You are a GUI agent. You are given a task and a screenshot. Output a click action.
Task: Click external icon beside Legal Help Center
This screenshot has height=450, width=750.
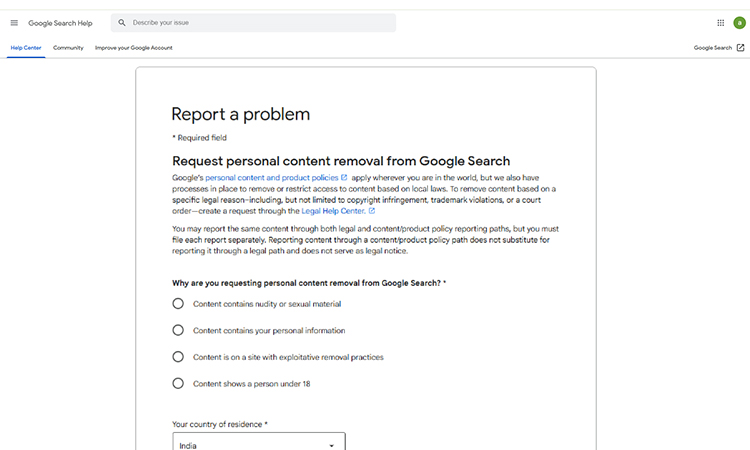point(372,211)
